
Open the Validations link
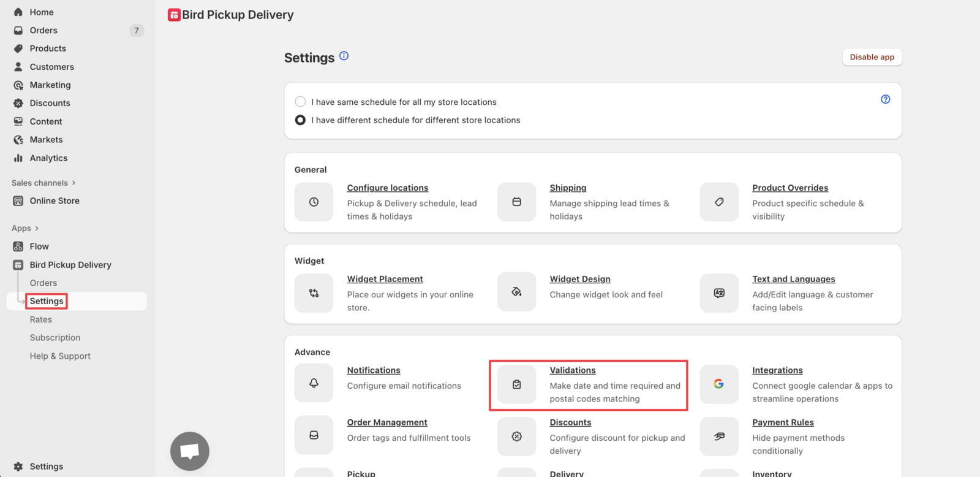click(x=573, y=370)
